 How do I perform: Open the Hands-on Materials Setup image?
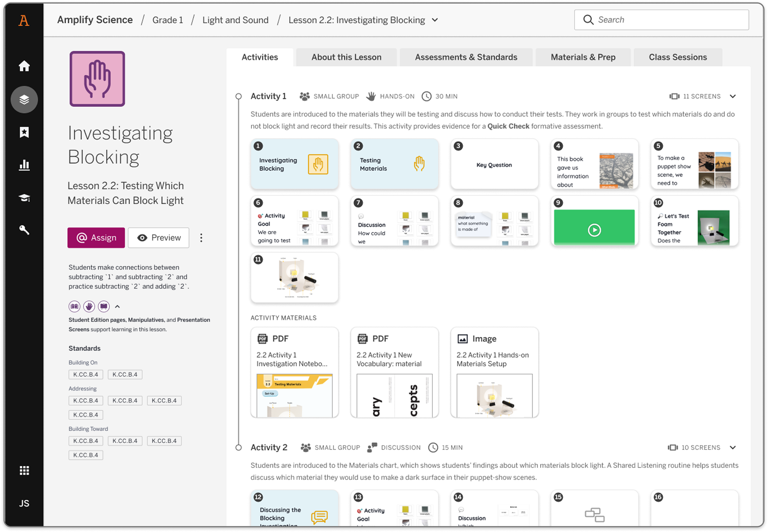click(495, 372)
